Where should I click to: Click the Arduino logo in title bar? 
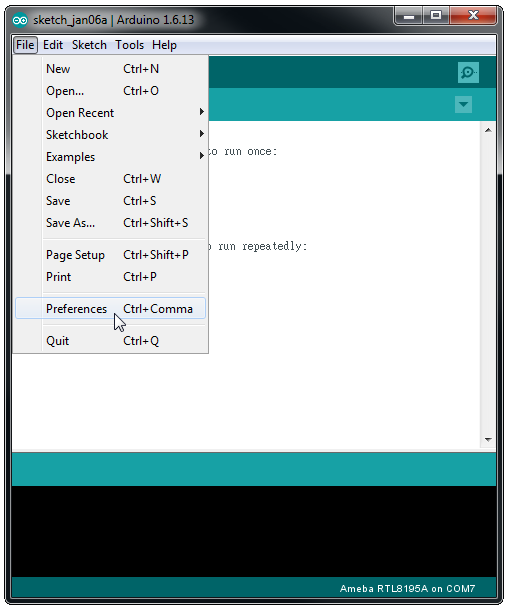point(20,20)
